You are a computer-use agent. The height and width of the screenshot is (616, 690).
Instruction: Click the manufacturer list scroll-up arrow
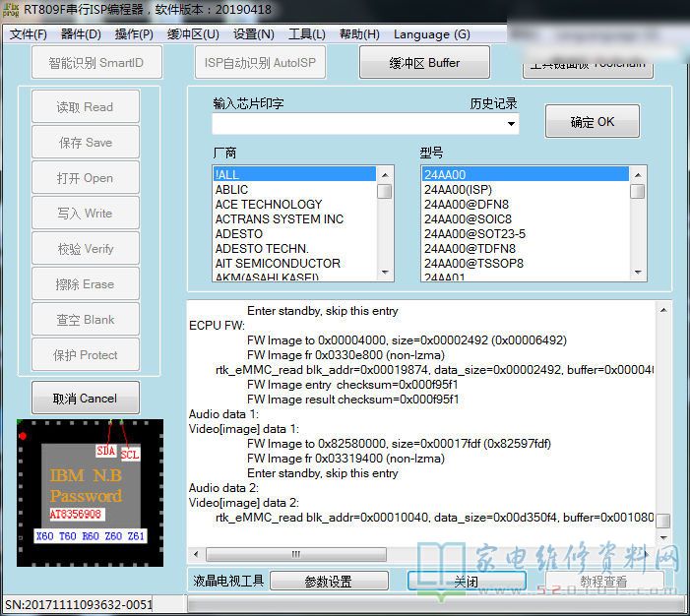point(385,174)
